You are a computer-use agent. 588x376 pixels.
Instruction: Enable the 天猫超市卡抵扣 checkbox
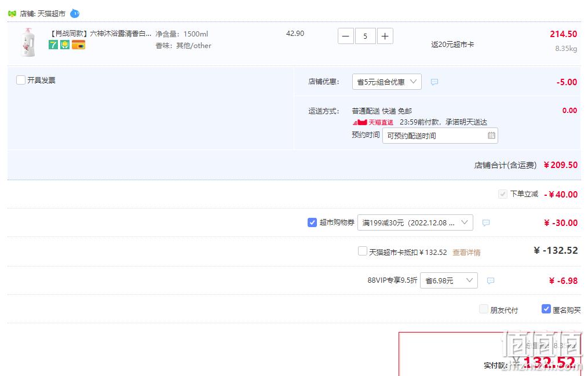(x=362, y=251)
